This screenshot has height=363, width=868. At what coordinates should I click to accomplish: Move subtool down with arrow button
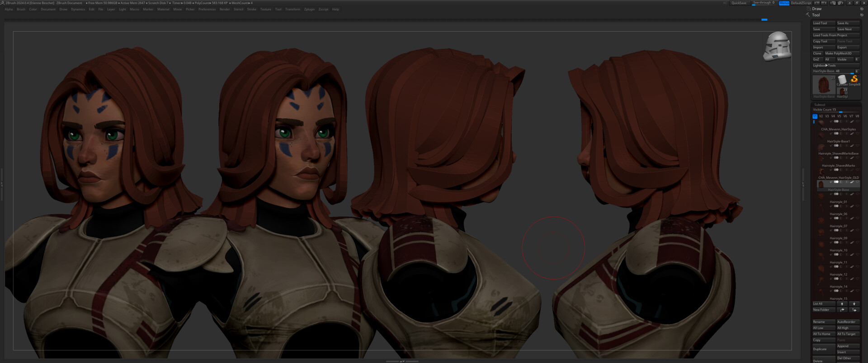point(854,304)
